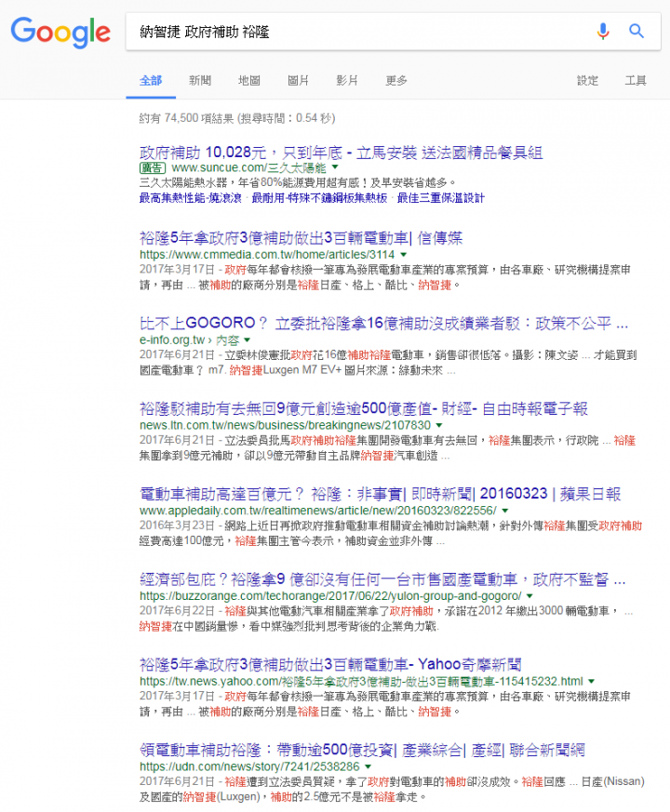The width and height of the screenshot is (670, 812).
Task: Switch to the 影片 tab
Action: [x=347, y=80]
